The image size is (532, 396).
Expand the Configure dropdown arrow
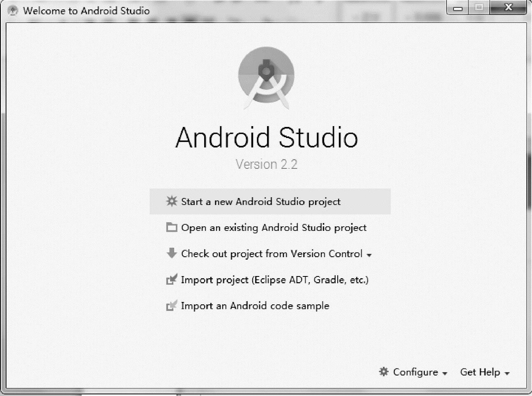pyautogui.click(x=444, y=373)
